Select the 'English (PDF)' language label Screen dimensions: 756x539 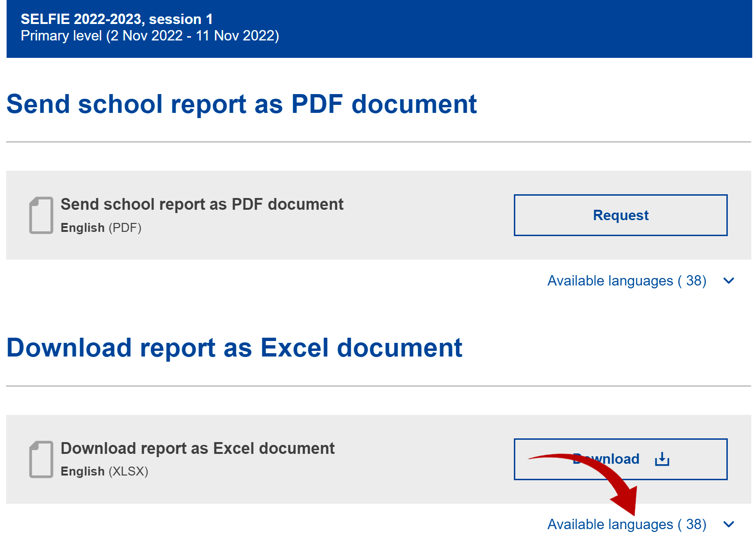pyautogui.click(x=101, y=228)
